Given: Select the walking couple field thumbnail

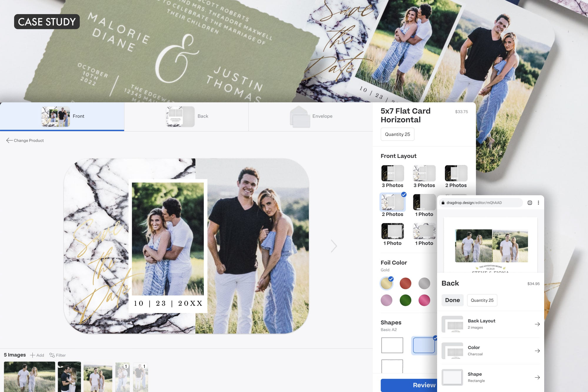Looking at the screenshot, I should [29, 377].
